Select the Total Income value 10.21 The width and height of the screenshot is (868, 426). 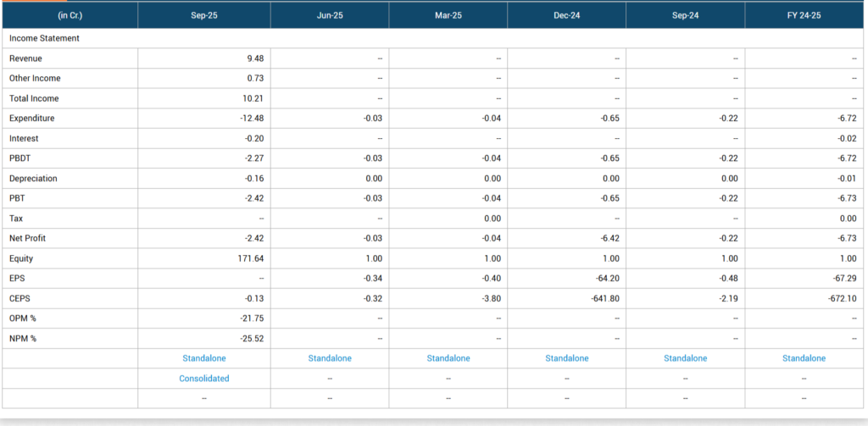(x=253, y=98)
